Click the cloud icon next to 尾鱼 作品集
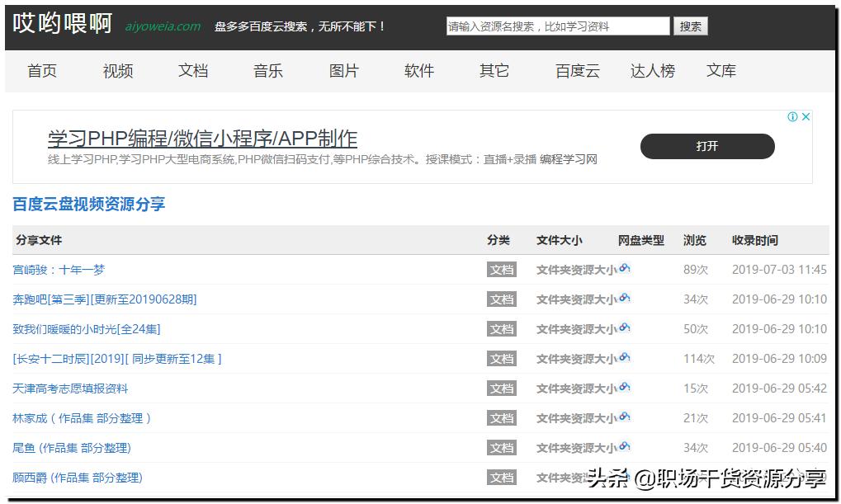Image resolution: width=841 pixels, height=504 pixels. (x=625, y=447)
